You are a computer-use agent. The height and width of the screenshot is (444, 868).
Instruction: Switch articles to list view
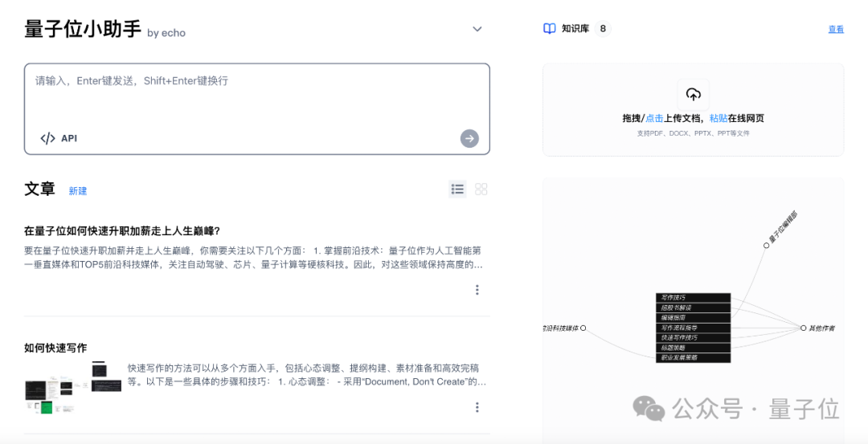pyautogui.click(x=457, y=189)
